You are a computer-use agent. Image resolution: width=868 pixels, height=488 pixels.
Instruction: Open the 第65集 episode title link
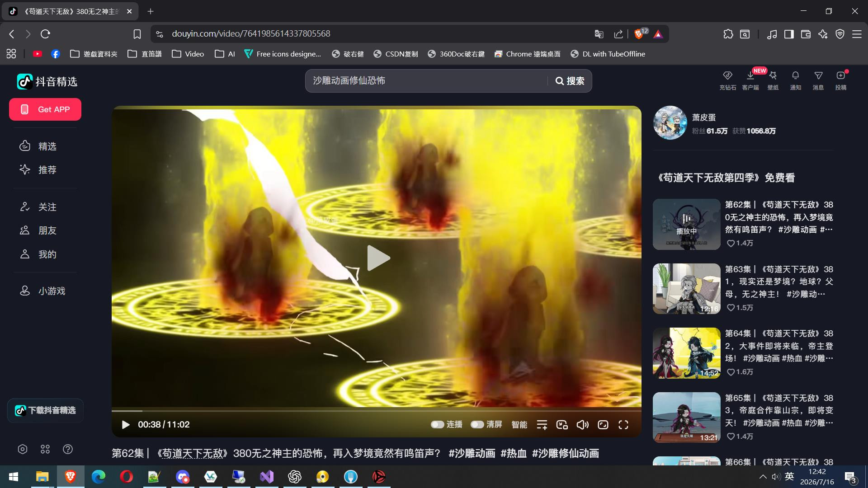779,410
